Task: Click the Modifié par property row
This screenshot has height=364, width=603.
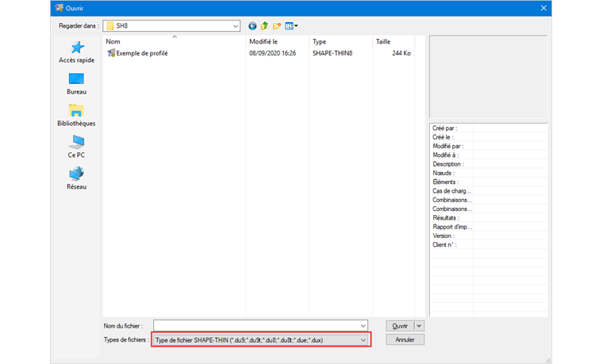Action: [x=489, y=146]
